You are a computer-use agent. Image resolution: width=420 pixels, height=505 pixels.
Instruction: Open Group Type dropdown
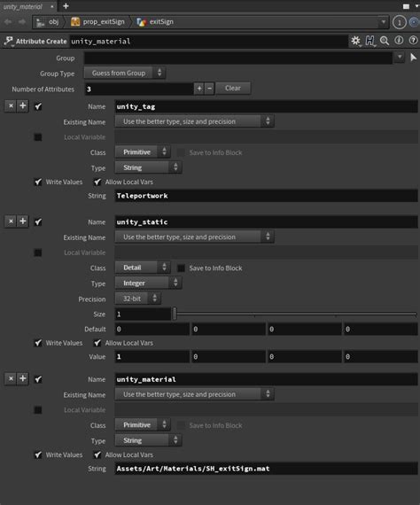125,74
